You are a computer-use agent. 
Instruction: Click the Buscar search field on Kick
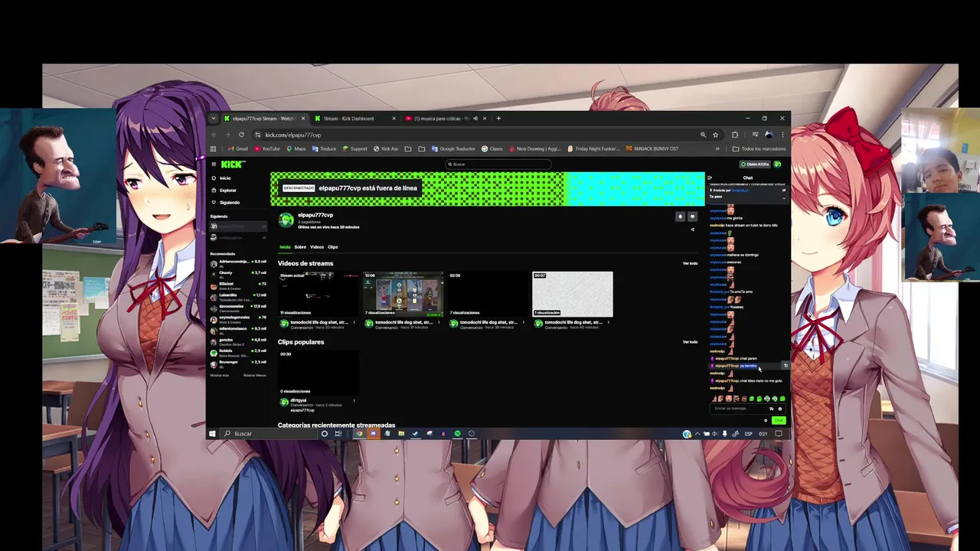498,165
